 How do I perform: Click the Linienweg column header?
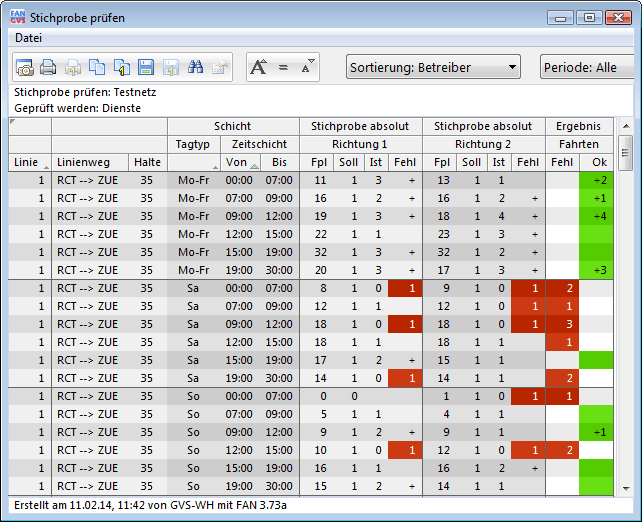tap(90, 162)
